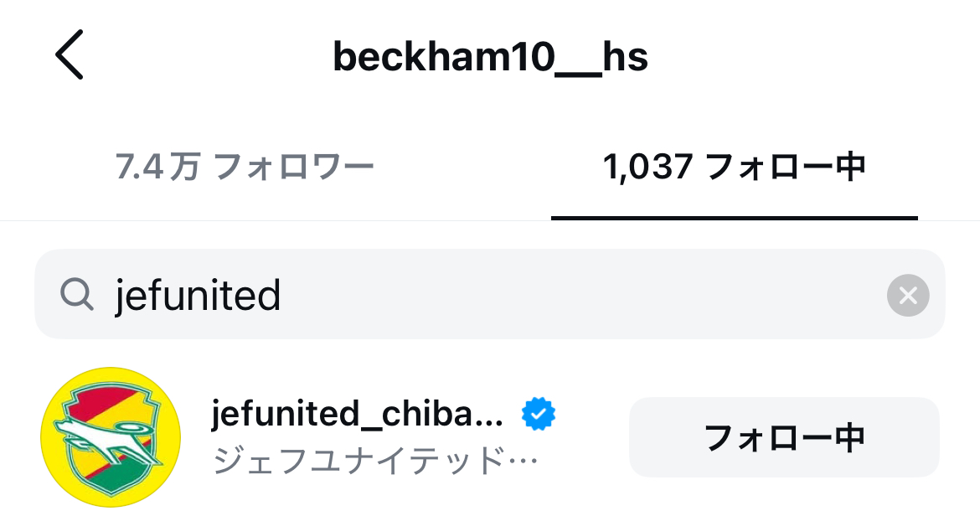Select the 1,037 フォロー中 tab
This screenshot has width=980, height=516.
(x=735, y=167)
